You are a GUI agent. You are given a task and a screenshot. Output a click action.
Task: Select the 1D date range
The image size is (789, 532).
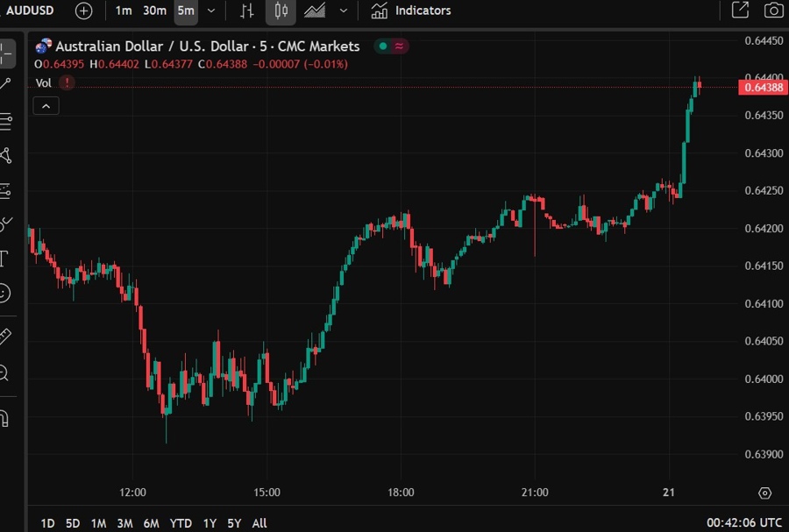(48, 523)
